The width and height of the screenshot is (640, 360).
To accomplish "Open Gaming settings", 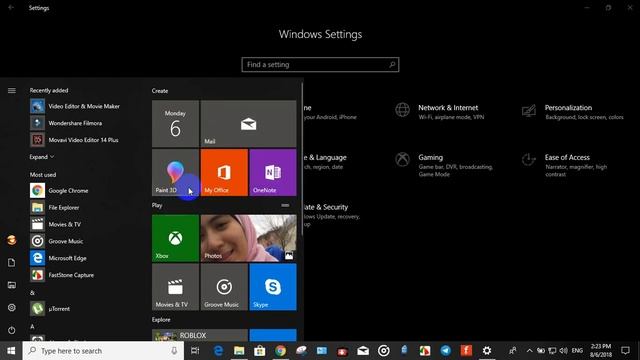I will pyautogui.click(x=444, y=164).
